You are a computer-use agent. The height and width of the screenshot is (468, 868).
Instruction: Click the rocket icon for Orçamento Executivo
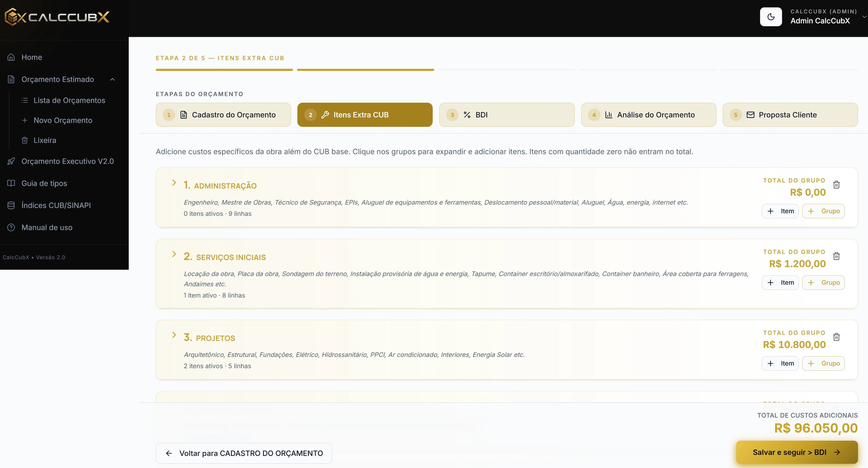tap(11, 162)
